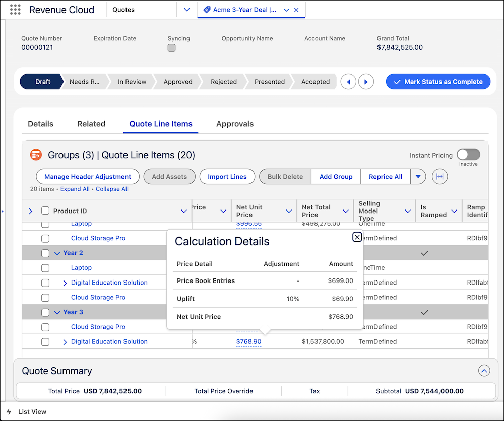Open Year 3 Cloud Storage Pro link
Viewport: 504px width, 421px height.
tap(98, 327)
